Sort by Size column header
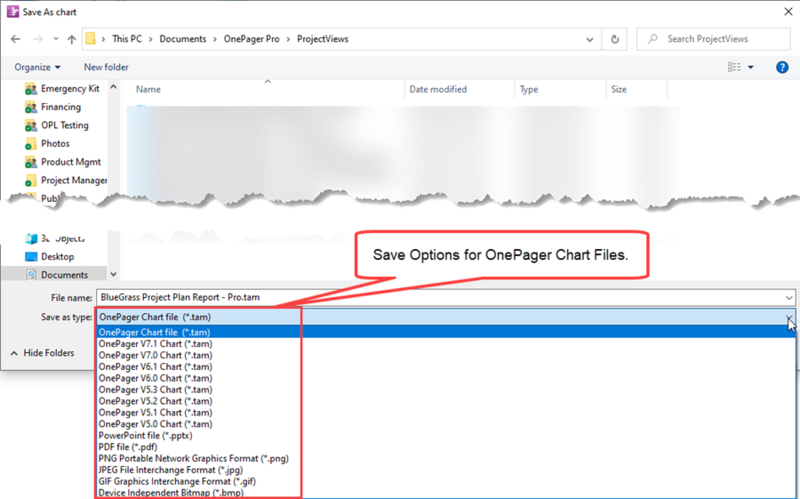This screenshot has width=800, height=499. pos(618,89)
